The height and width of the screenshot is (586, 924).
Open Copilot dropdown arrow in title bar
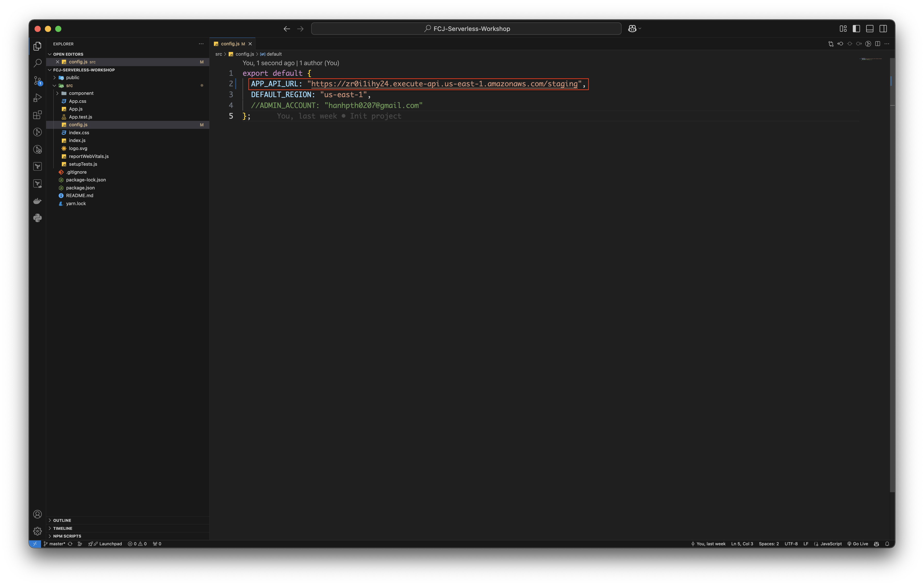tap(640, 29)
